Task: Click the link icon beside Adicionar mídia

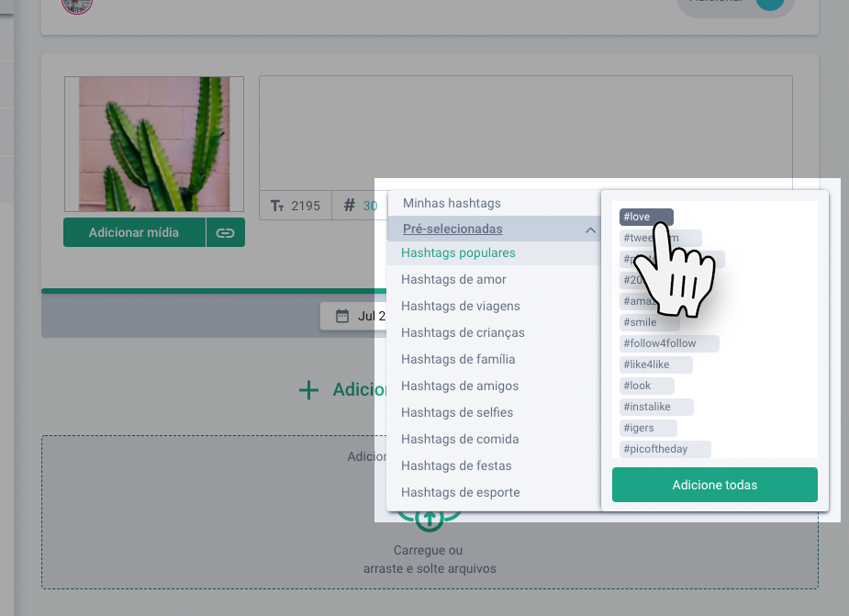Action: (x=225, y=233)
